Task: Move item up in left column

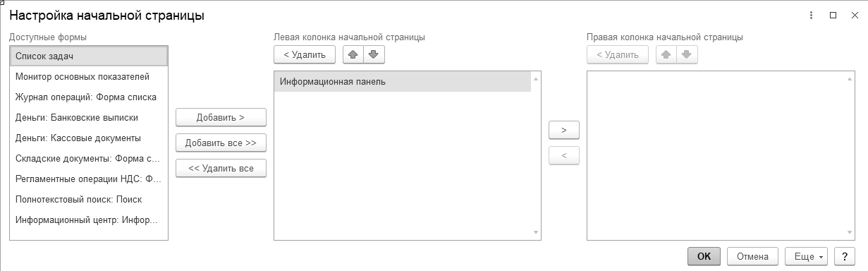Action: (353, 54)
